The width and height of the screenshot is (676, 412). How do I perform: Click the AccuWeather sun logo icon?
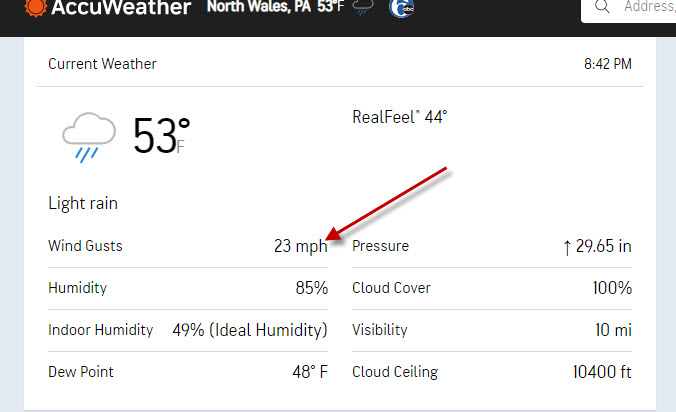pyautogui.click(x=35, y=7)
